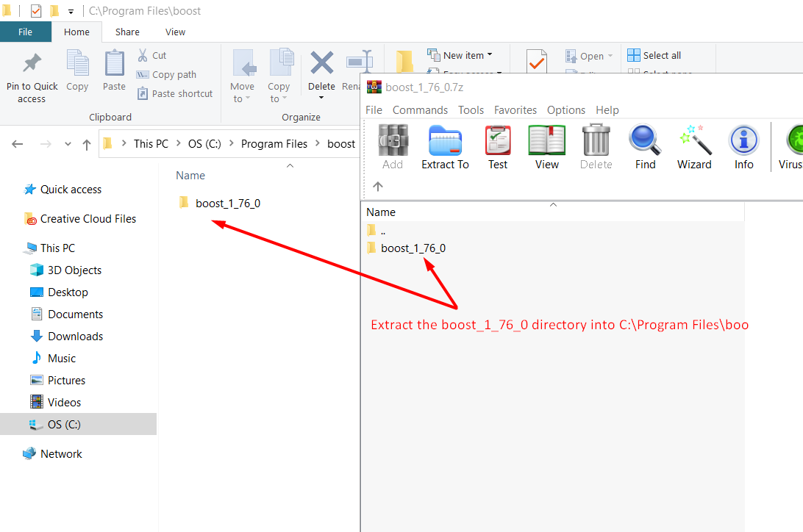
Task: Go up one level in WinRAR archive
Action: click(378, 186)
